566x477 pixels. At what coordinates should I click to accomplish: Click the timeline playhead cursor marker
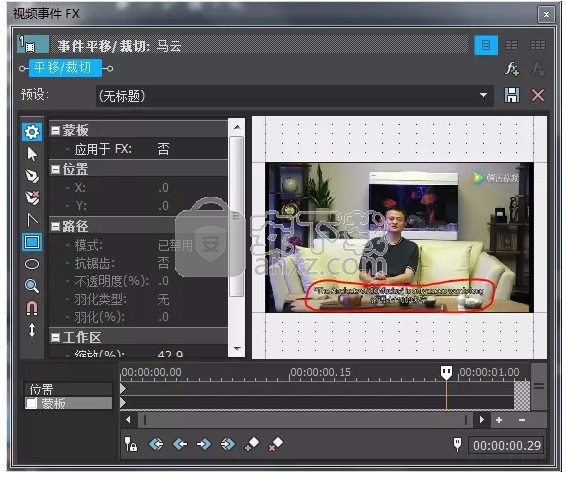[447, 372]
